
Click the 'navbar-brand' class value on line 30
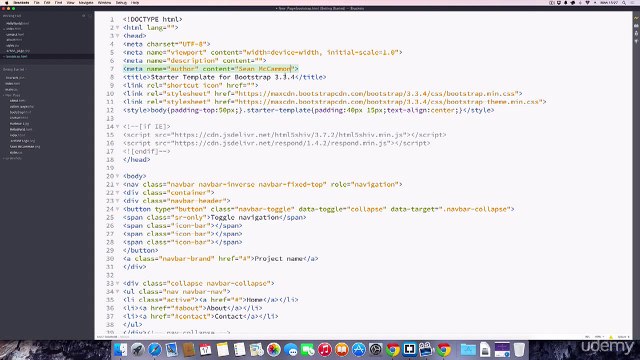187,258
